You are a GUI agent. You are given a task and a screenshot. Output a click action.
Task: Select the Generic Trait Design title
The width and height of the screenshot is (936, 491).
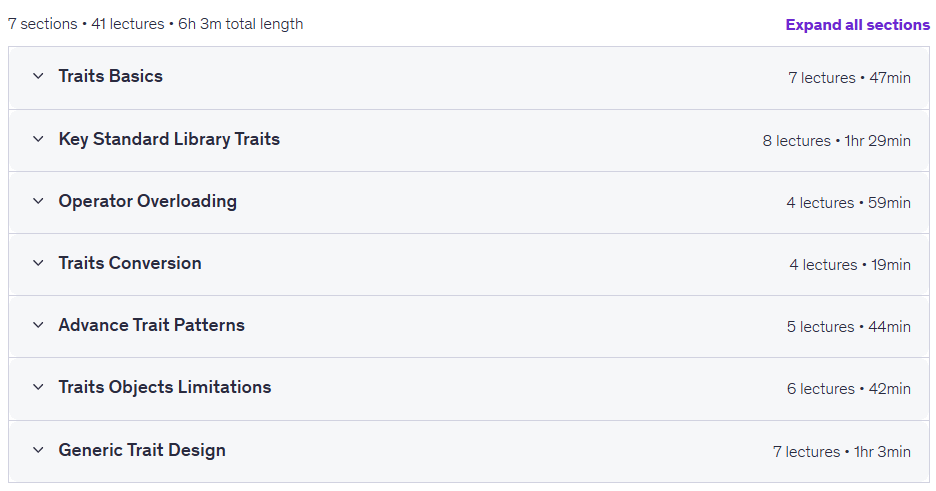point(142,450)
